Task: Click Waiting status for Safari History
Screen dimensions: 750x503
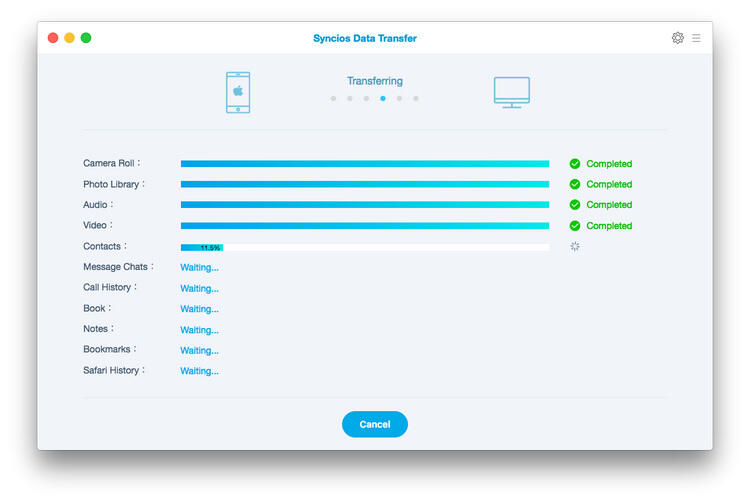Action: [199, 371]
